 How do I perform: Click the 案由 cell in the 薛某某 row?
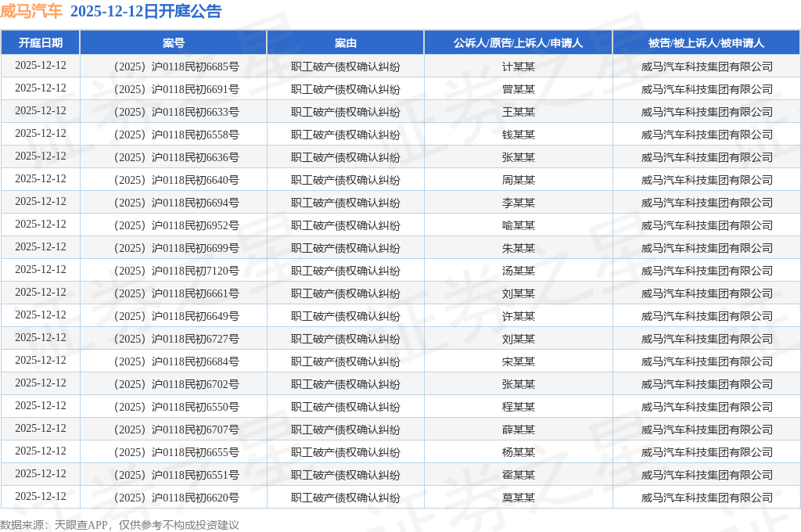point(345,430)
